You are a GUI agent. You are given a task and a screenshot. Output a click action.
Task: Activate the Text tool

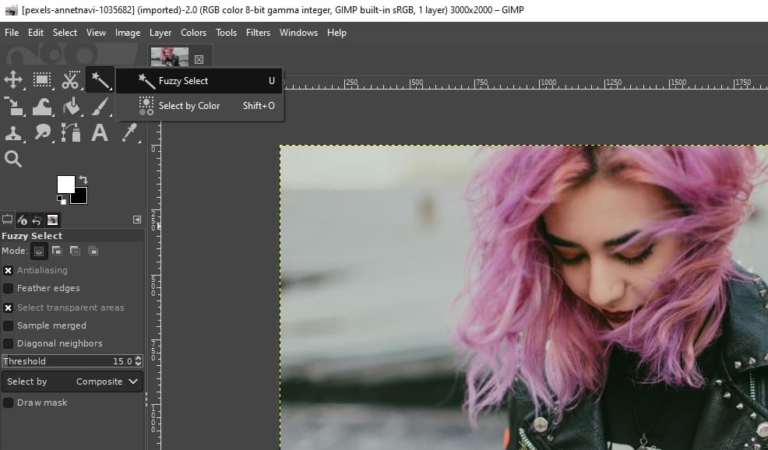[x=99, y=132]
